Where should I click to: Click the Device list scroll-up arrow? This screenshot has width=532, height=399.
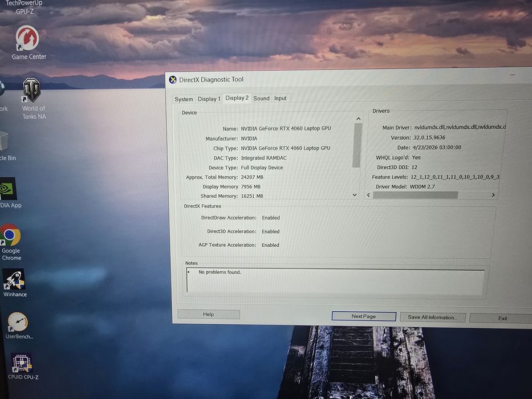tap(358, 119)
